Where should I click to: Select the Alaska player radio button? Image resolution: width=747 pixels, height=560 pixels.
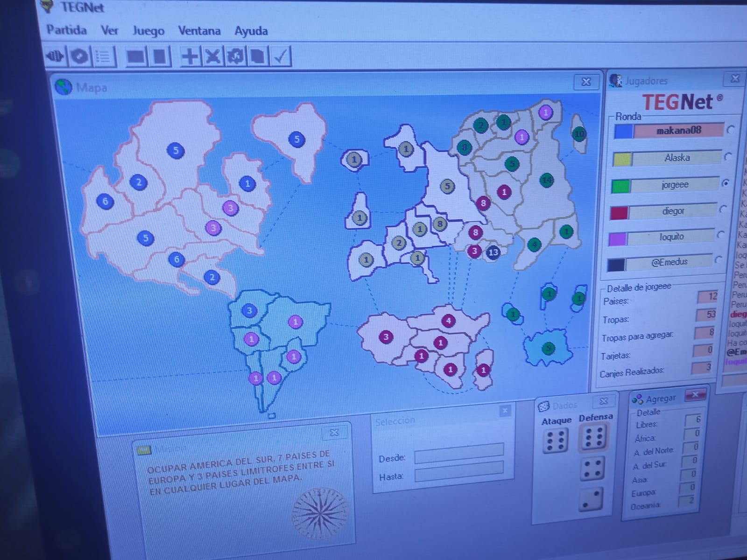click(x=728, y=157)
